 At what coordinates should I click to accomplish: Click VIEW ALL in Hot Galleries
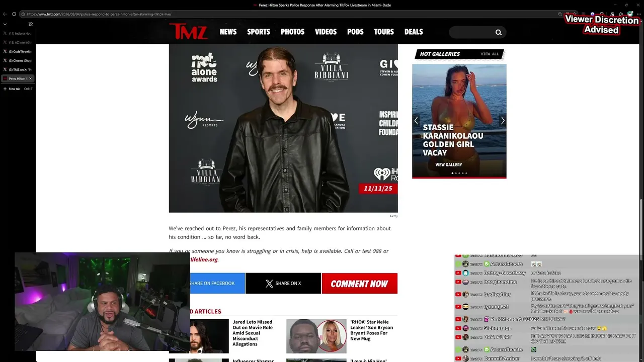490,54
